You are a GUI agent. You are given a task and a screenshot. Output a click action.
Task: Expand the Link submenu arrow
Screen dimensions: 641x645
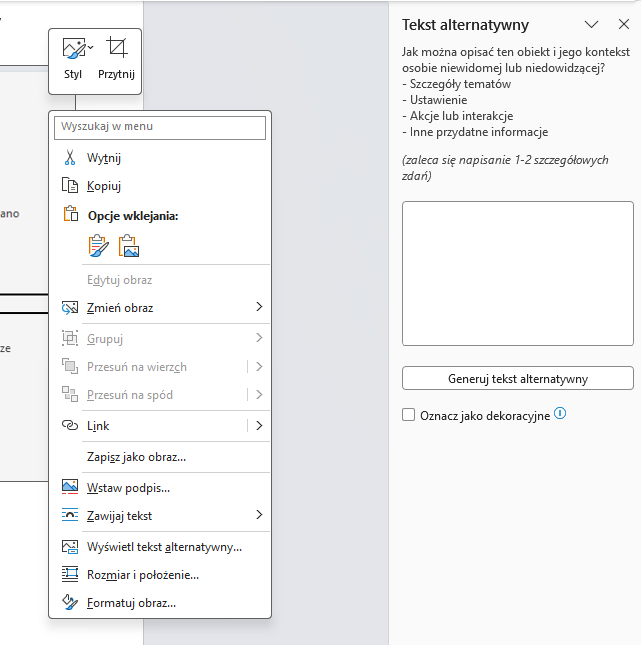(259, 425)
